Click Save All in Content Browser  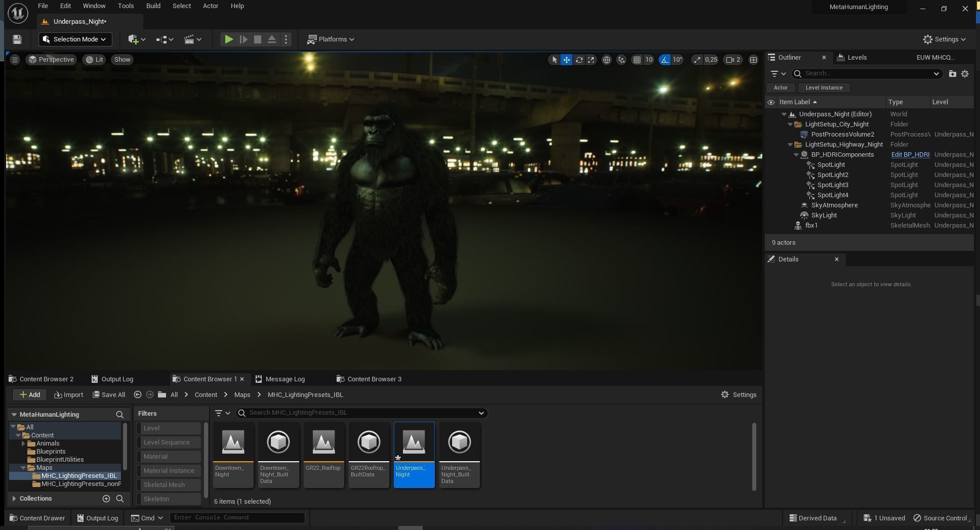[109, 394]
